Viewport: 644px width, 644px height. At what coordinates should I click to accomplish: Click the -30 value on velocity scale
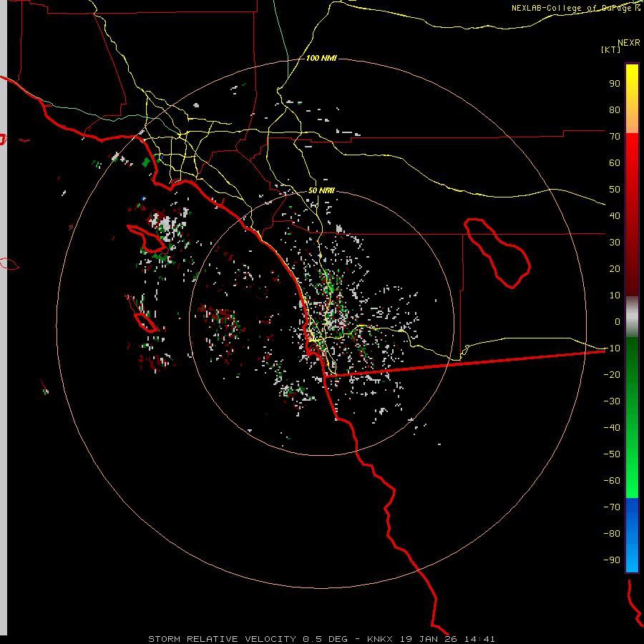click(x=612, y=401)
